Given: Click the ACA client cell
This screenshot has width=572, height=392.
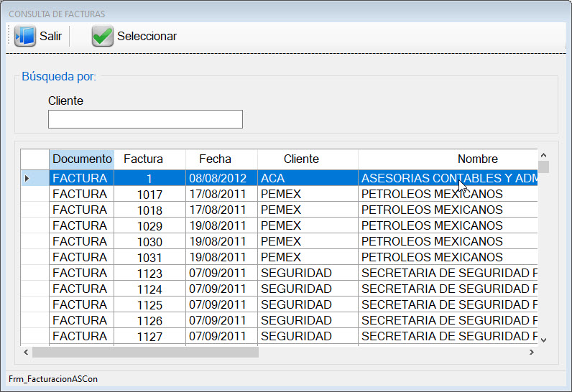Looking at the screenshot, I should coord(308,178).
